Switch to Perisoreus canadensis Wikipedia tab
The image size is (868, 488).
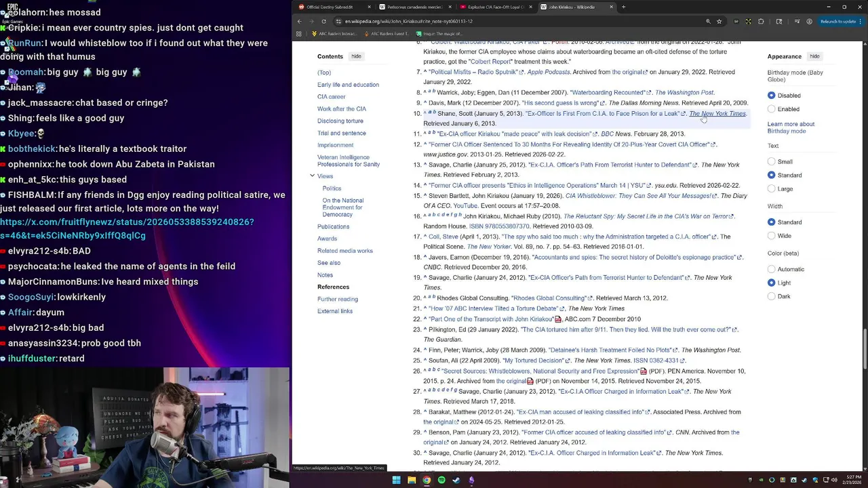pos(414,7)
